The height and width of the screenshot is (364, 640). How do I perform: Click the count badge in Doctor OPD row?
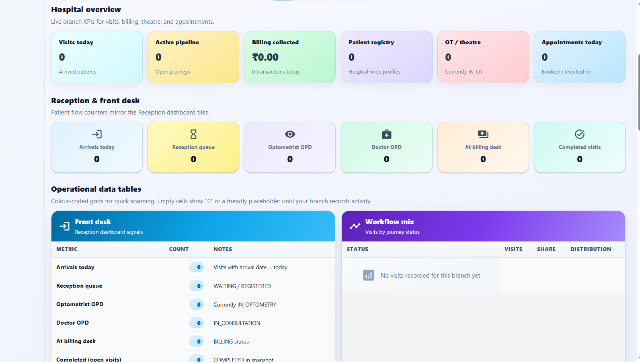[197, 323]
